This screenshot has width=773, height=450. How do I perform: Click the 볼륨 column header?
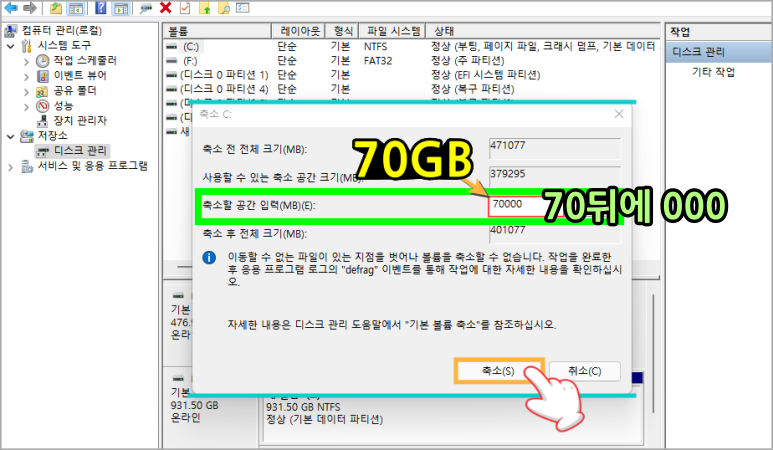point(217,31)
